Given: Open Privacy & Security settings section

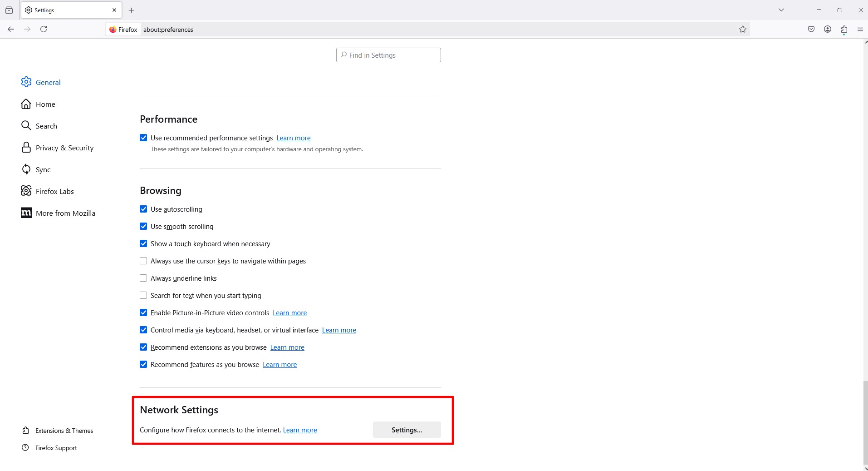Looking at the screenshot, I should (x=64, y=148).
